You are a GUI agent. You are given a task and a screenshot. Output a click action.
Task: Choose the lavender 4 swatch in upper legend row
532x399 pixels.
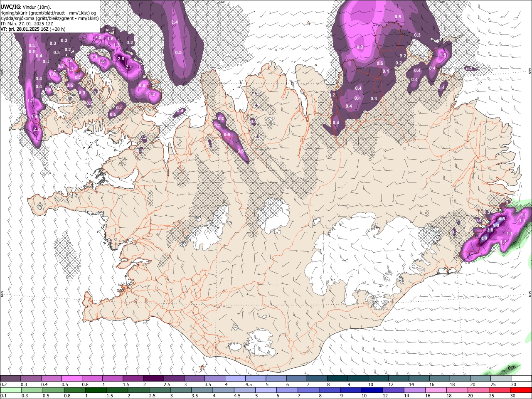(235, 379)
